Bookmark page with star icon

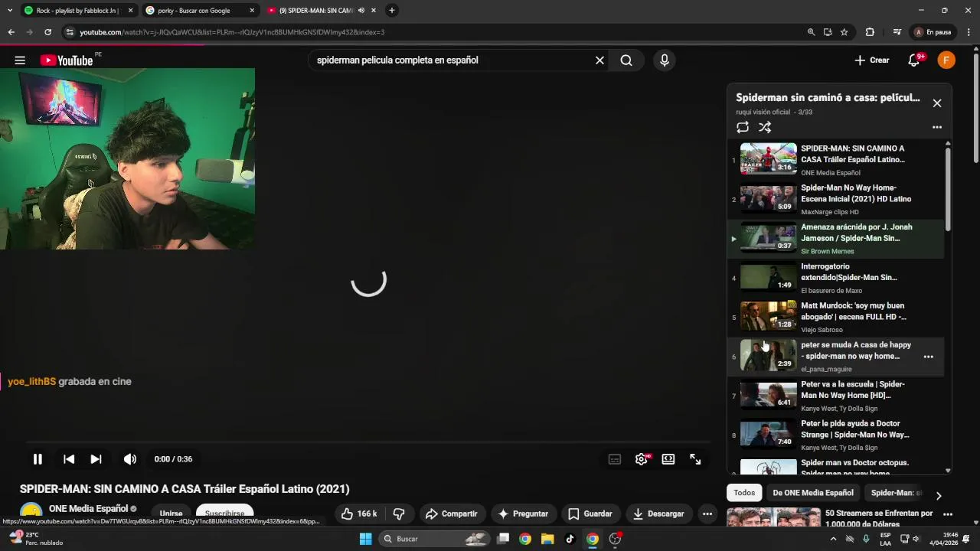coord(844,32)
